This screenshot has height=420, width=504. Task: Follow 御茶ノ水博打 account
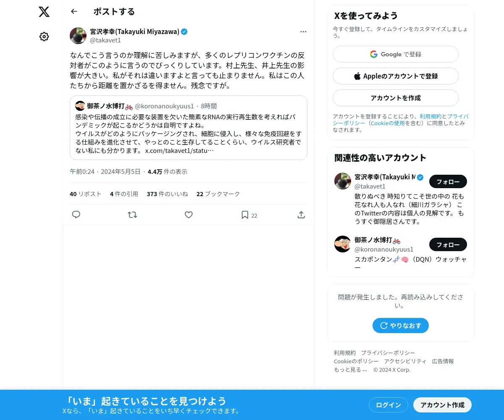click(x=448, y=244)
